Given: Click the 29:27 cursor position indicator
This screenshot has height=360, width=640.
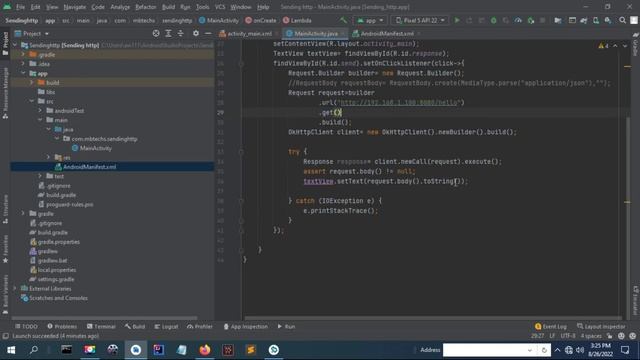Looking at the screenshot, I should [538, 336].
